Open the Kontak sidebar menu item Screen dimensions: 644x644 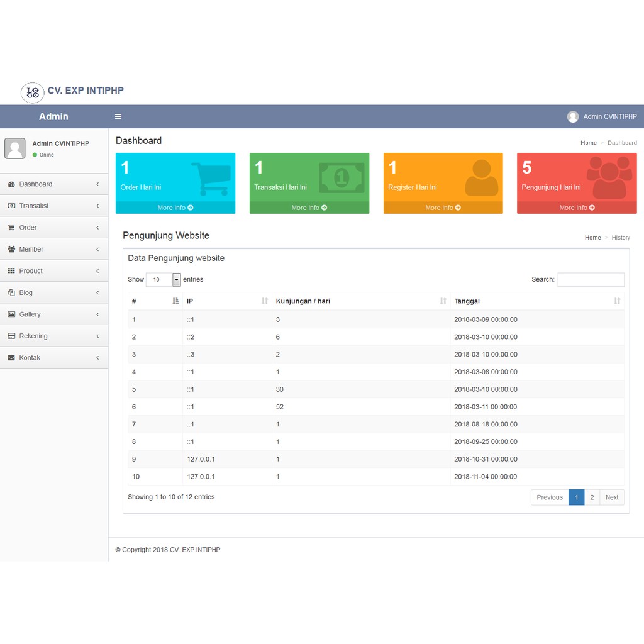click(54, 358)
